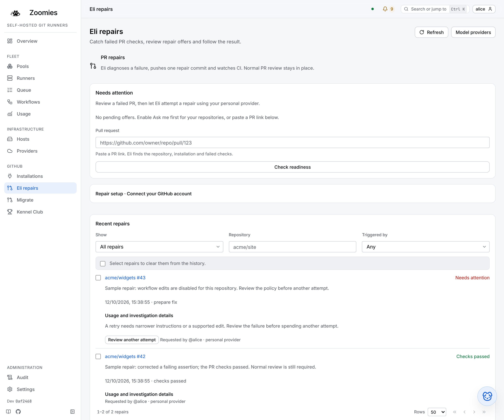Select the acme/widgets #43 repair checkbox

(98, 278)
